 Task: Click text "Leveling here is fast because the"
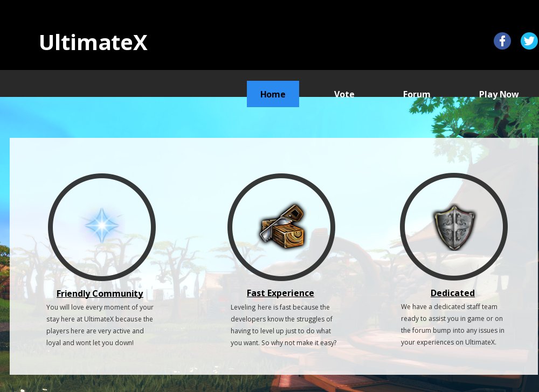pos(280,307)
